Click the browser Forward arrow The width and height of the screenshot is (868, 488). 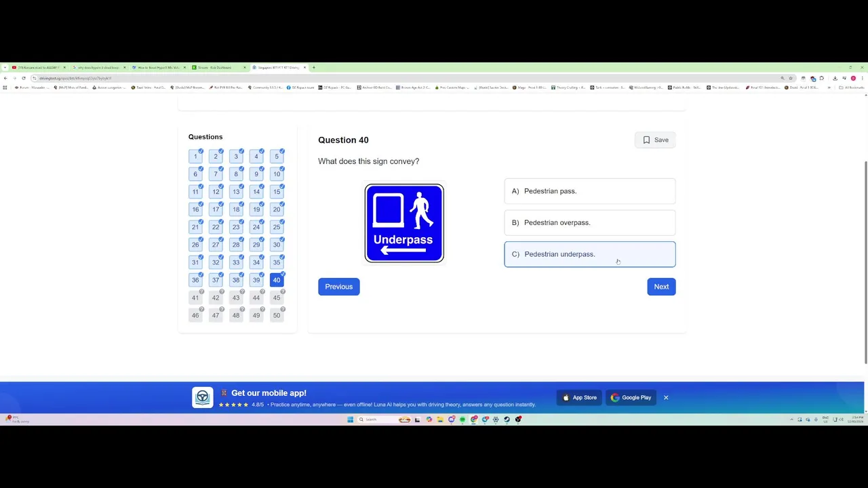click(14, 78)
